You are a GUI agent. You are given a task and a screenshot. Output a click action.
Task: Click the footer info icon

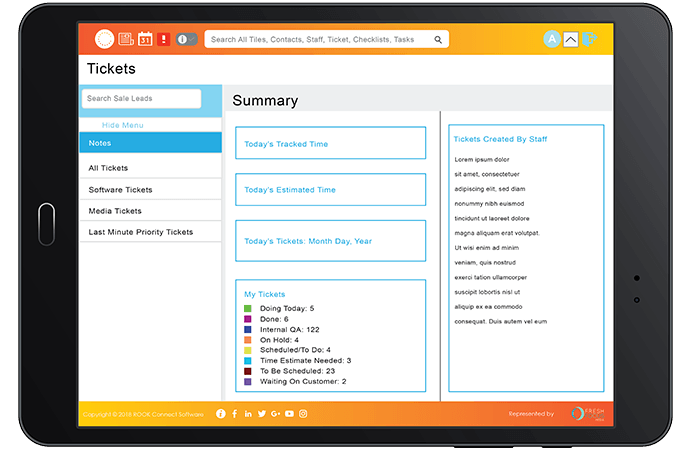point(221,414)
